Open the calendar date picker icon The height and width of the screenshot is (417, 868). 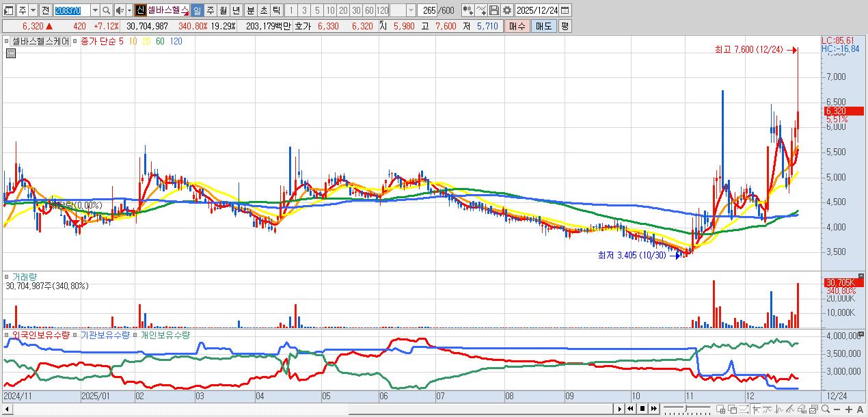(x=565, y=10)
